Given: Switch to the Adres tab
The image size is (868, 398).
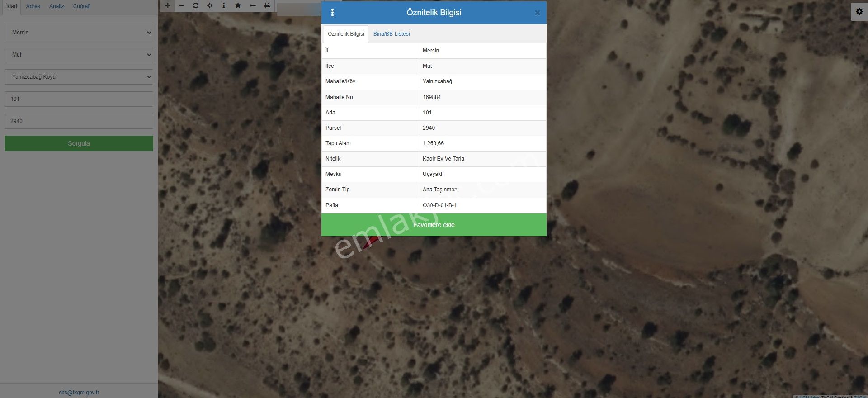Looking at the screenshot, I should [x=33, y=6].
